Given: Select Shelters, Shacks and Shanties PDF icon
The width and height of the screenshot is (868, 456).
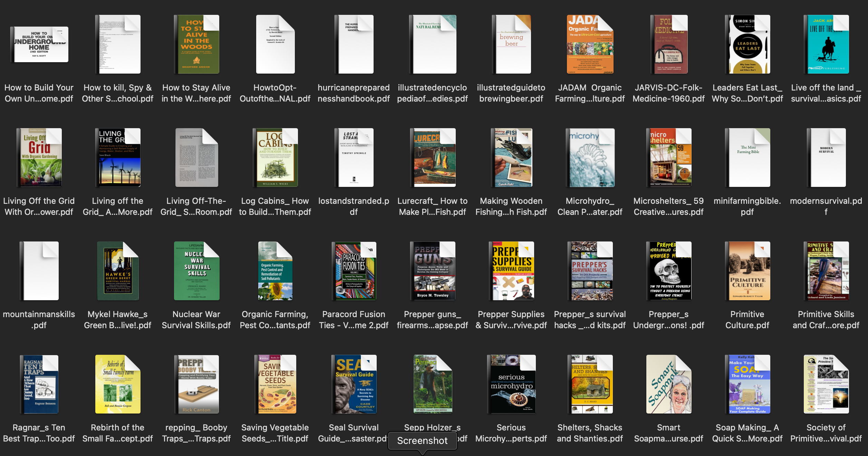Looking at the screenshot, I should (x=590, y=384).
